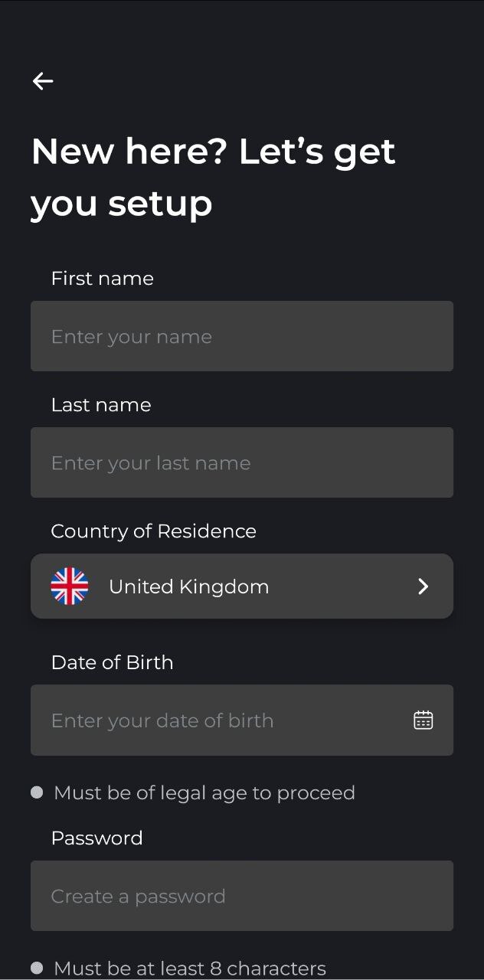Click the 8 characters requirement bullet
The image size is (484, 980).
[x=37, y=969]
